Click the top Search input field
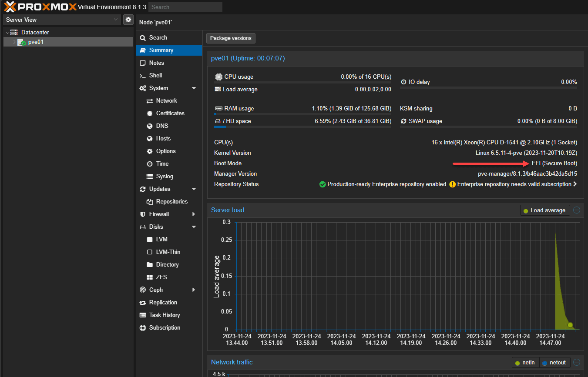Screen dimensions: 588x377 pyautogui.click(x=185, y=7)
